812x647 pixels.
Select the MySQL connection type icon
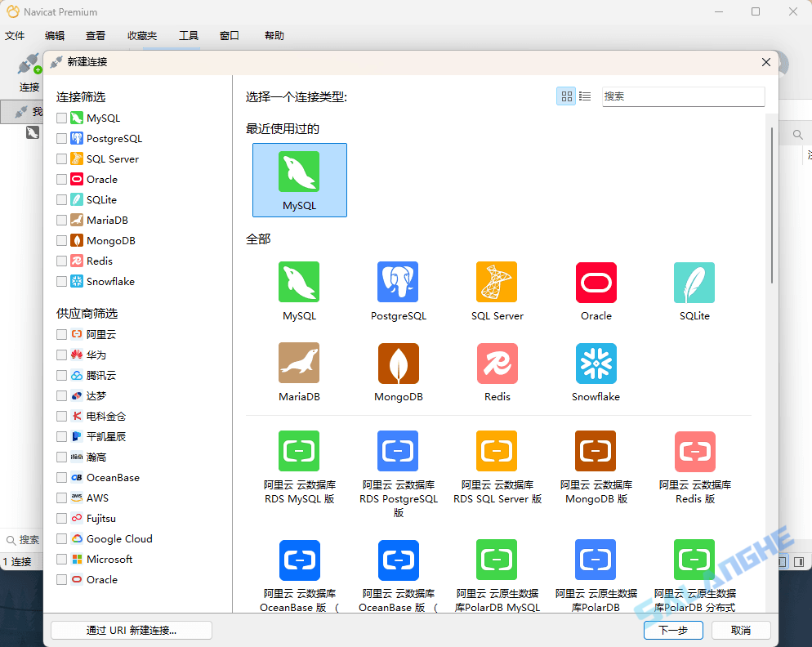pyautogui.click(x=299, y=282)
